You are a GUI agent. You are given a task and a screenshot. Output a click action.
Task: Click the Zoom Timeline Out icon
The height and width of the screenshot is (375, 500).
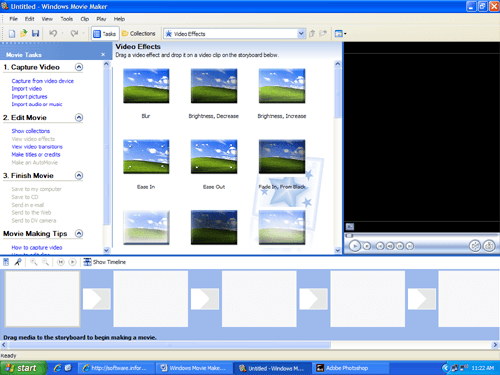45,262
